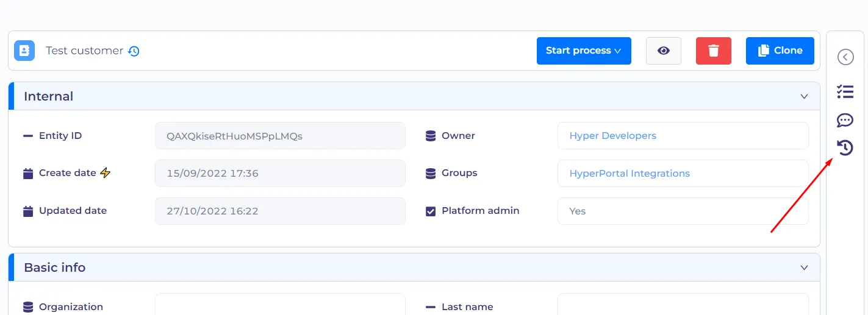The height and width of the screenshot is (315, 868).
Task: Open the comments chat bubble icon
Action: click(x=845, y=120)
